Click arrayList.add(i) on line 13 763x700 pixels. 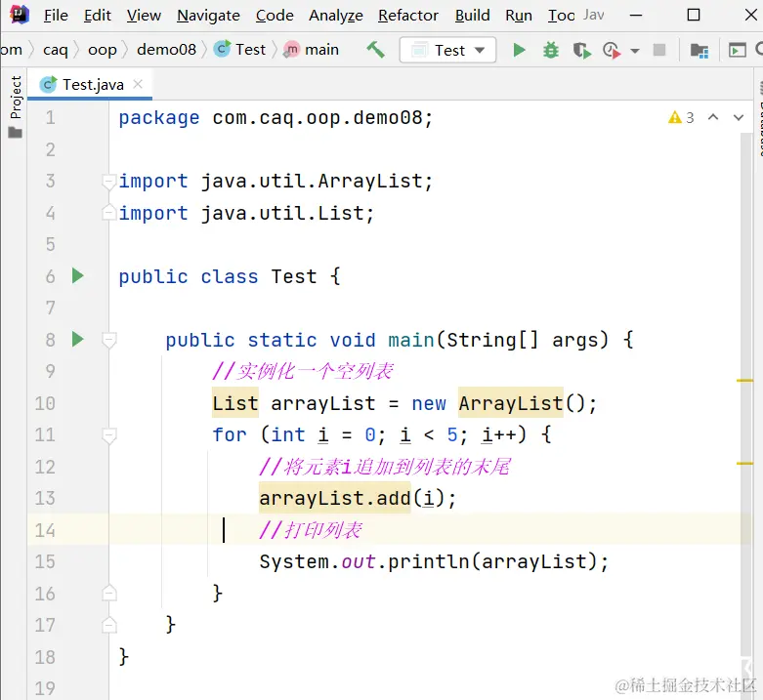pyautogui.click(x=358, y=498)
